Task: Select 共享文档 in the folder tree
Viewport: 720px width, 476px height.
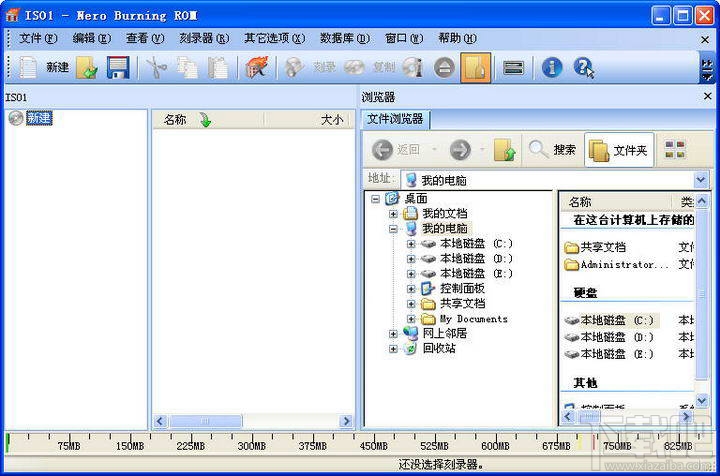Action: (x=462, y=303)
